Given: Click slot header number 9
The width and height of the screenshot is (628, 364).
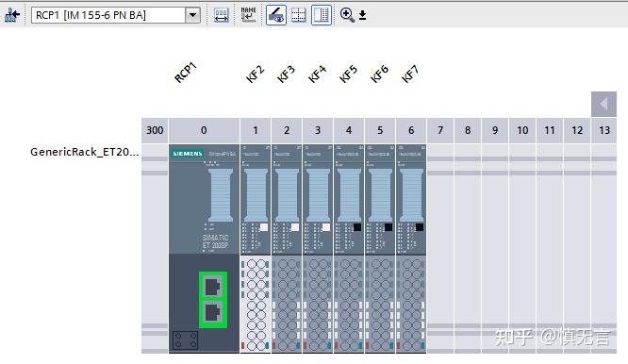Looking at the screenshot, I should click(x=495, y=130).
